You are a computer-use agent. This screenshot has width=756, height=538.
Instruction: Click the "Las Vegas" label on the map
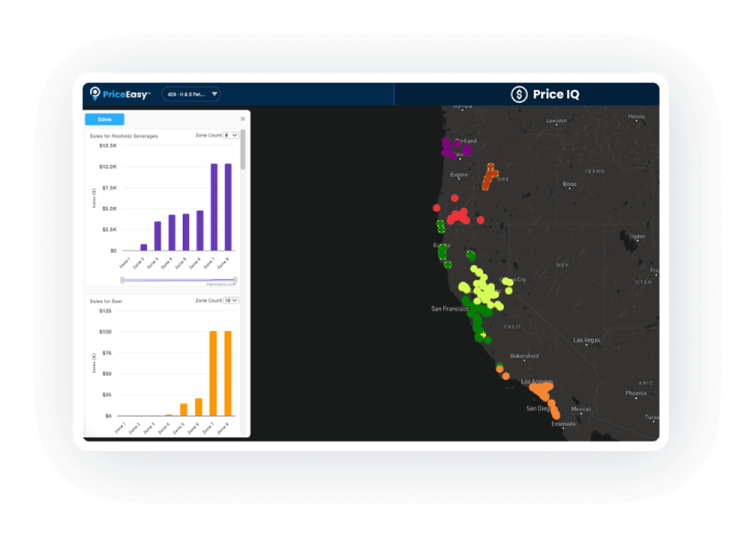point(587,340)
